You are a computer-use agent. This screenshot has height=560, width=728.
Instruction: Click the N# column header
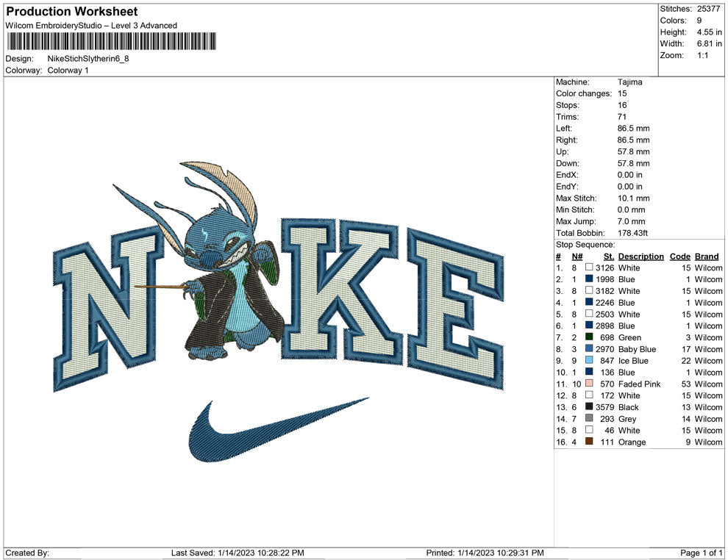click(577, 256)
